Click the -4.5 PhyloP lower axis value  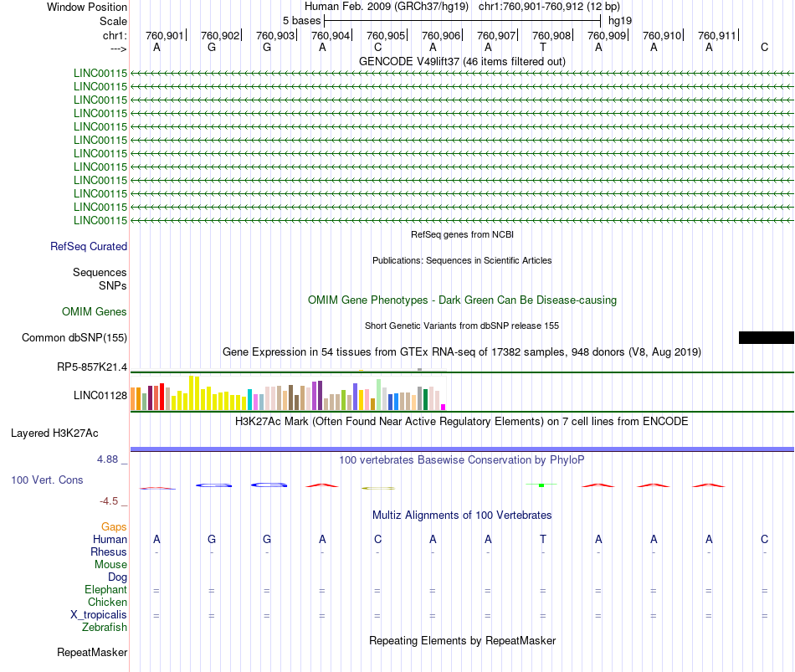tap(109, 501)
